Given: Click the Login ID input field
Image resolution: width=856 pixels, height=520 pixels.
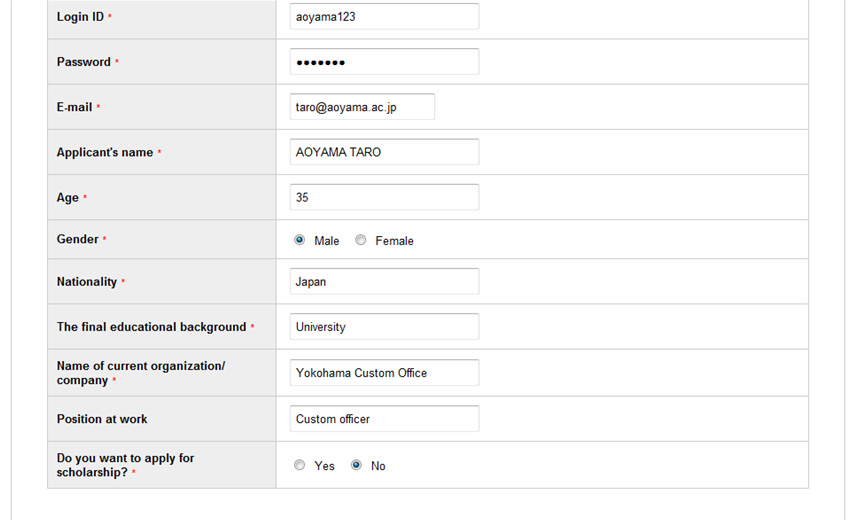Looking at the screenshot, I should 384,16.
